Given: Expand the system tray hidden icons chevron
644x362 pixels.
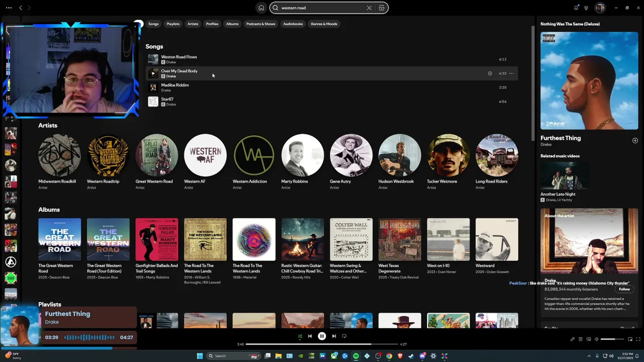Looking at the screenshot, I should pyautogui.click(x=589, y=356).
